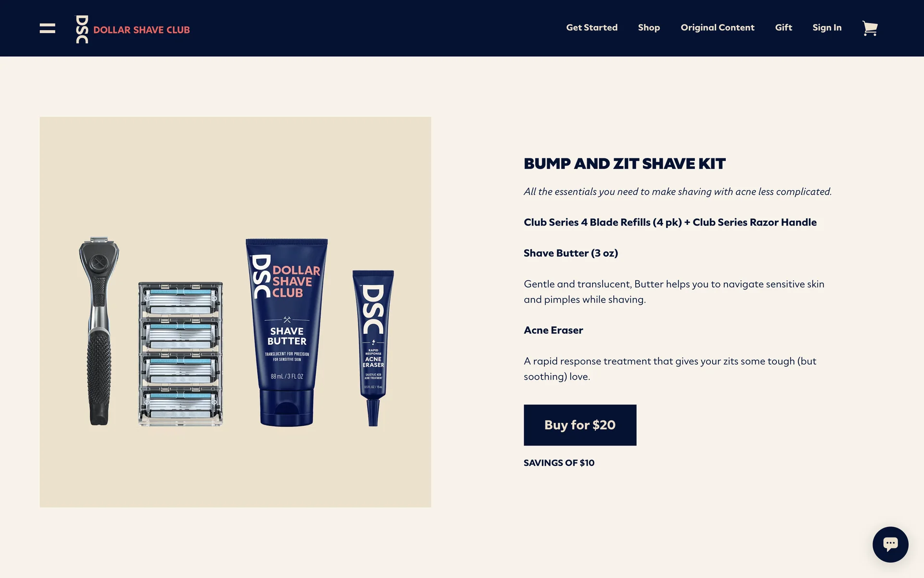
Task: Open the Get Started menu item
Action: [591, 27]
